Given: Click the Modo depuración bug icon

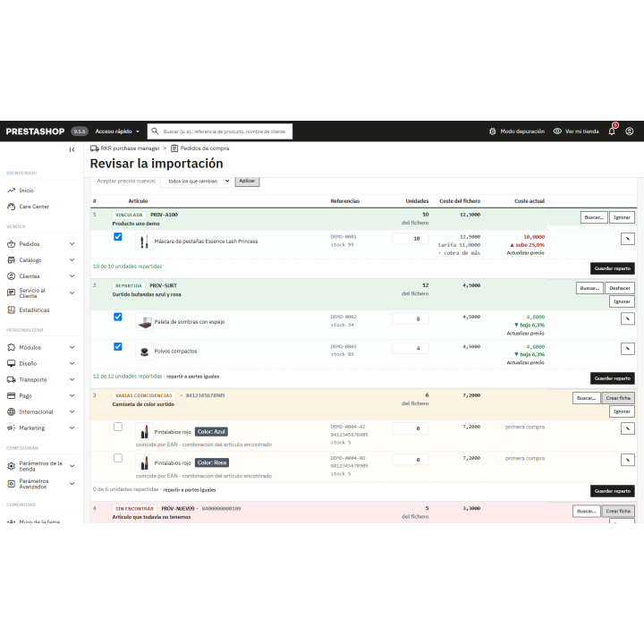Looking at the screenshot, I should pyautogui.click(x=493, y=131).
